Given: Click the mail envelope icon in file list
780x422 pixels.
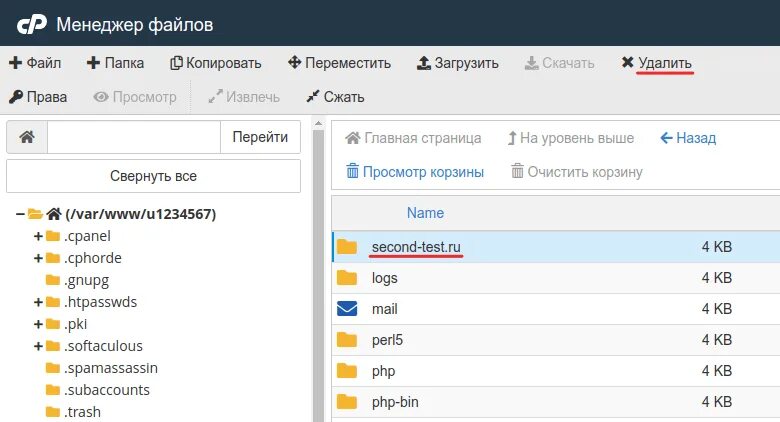Looking at the screenshot, I should click(x=347, y=309).
